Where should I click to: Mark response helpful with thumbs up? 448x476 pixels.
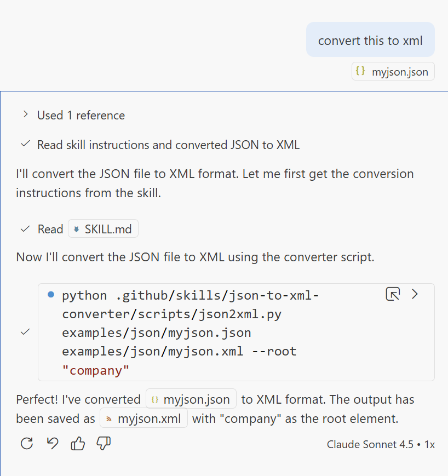point(78,444)
